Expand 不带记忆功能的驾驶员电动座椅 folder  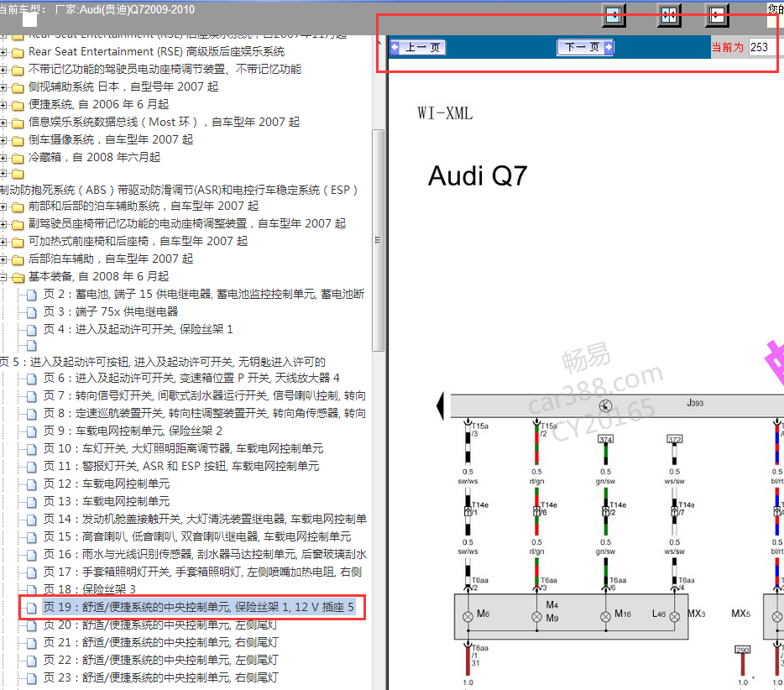[3, 70]
